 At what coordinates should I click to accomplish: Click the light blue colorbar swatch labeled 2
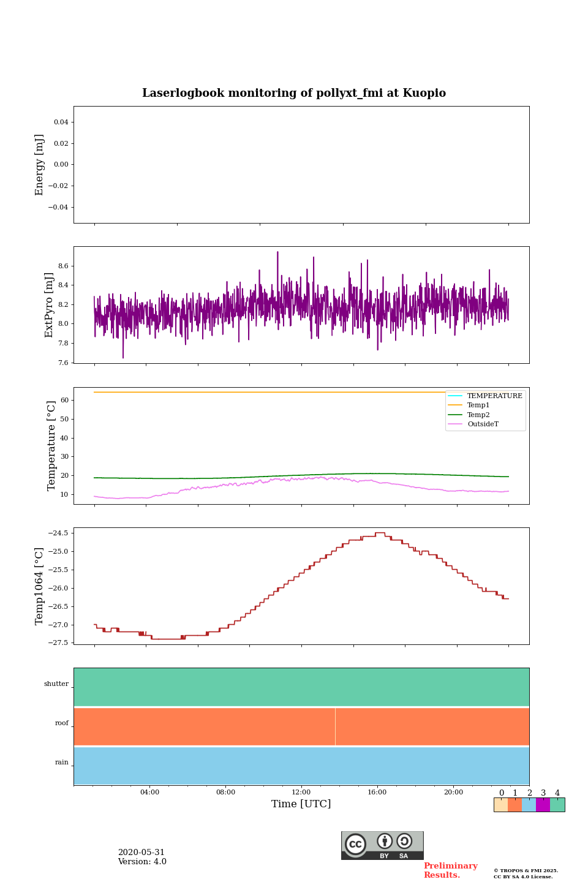[529, 805]
